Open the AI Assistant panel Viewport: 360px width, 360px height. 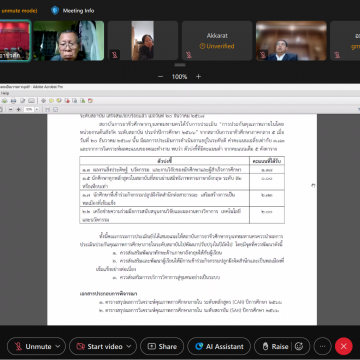(219, 346)
